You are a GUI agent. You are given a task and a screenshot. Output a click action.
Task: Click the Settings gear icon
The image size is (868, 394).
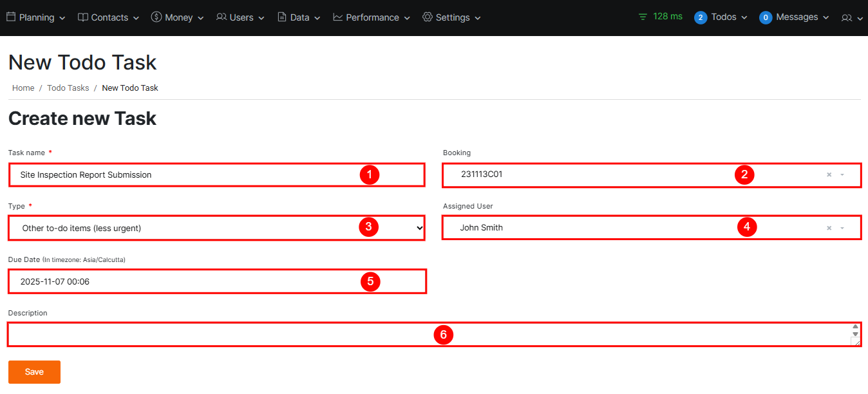(428, 17)
